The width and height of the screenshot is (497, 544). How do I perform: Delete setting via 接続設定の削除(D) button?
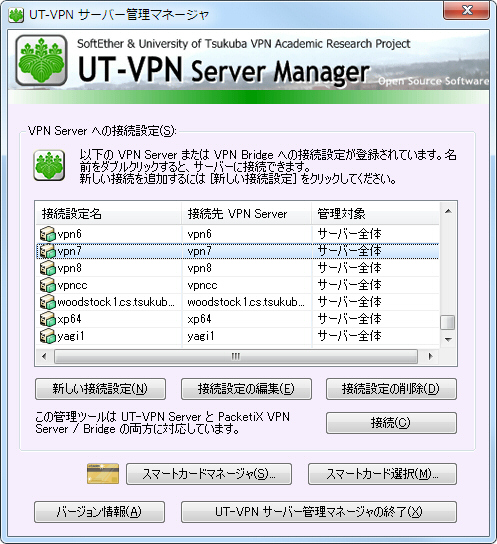point(391,389)
